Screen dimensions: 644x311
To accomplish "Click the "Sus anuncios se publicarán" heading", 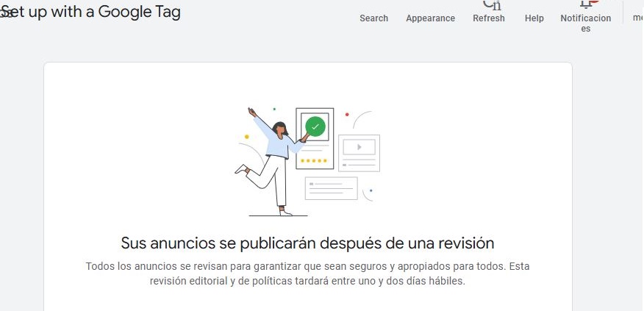I will 307,243.
